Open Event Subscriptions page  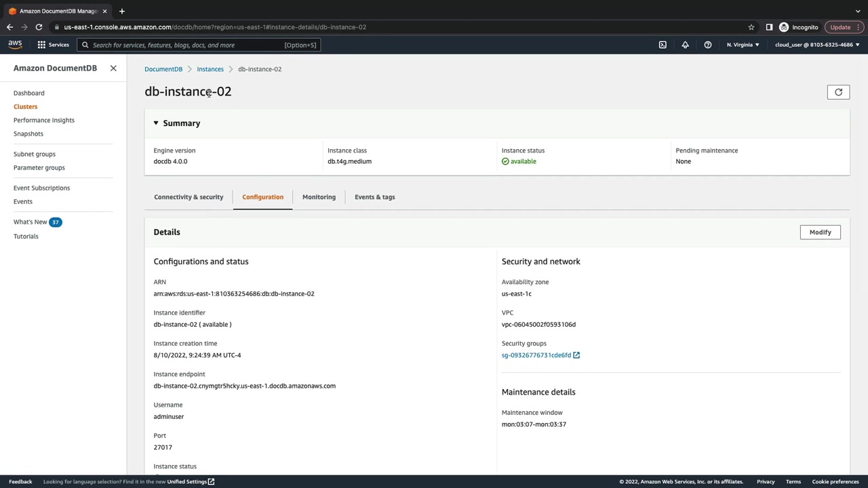pyautogui.click(x=41, y=188)
